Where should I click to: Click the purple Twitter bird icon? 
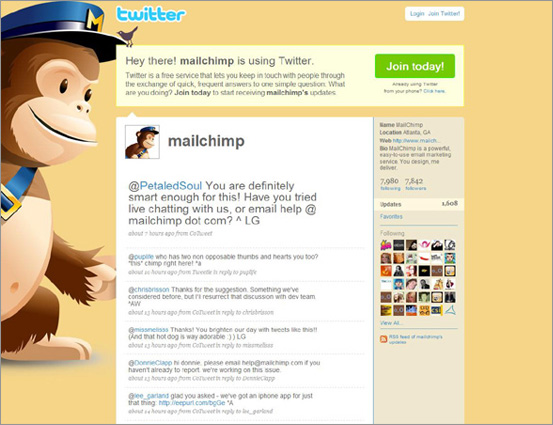pyautogui.click(x=128, y=36)
